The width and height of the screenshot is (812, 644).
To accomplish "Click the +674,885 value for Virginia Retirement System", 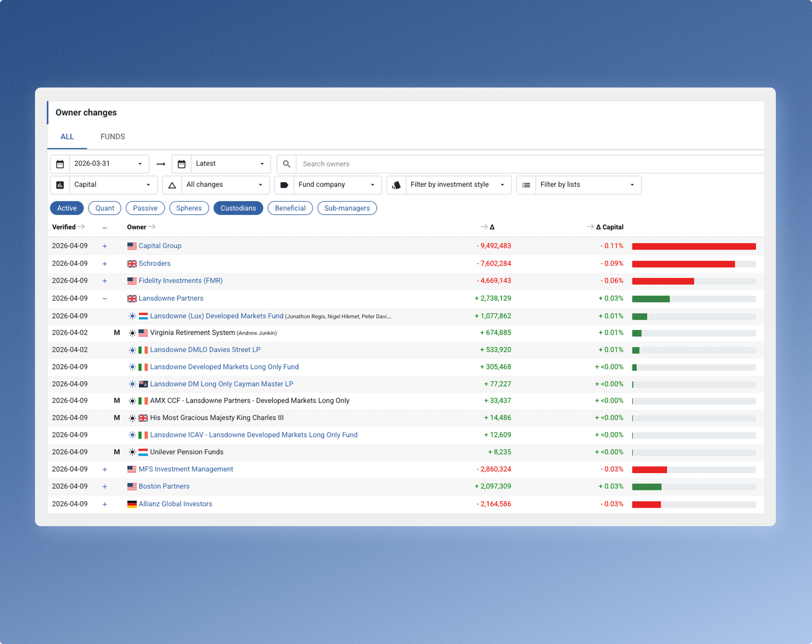I will [x=495, y=332].
